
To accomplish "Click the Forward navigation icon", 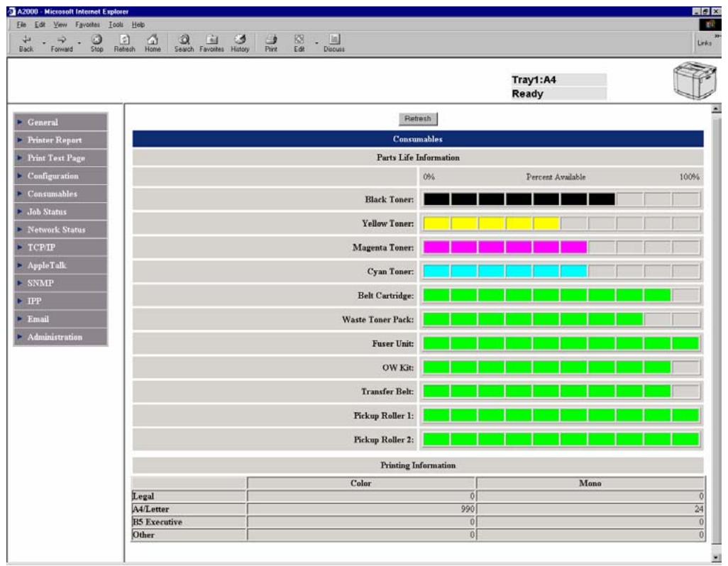I will (62, 43).
